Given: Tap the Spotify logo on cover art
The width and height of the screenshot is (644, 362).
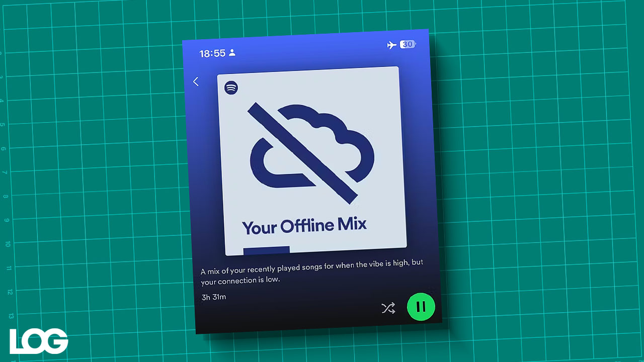Looking at the screenshot, I should pos(231,87).
